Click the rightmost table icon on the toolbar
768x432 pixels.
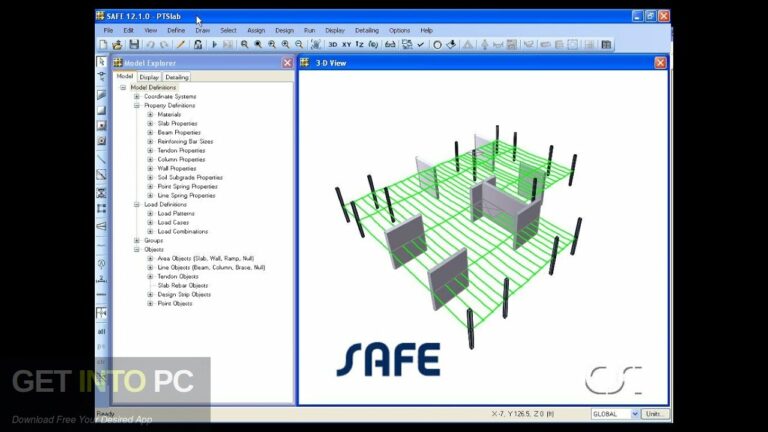(606, 45)
